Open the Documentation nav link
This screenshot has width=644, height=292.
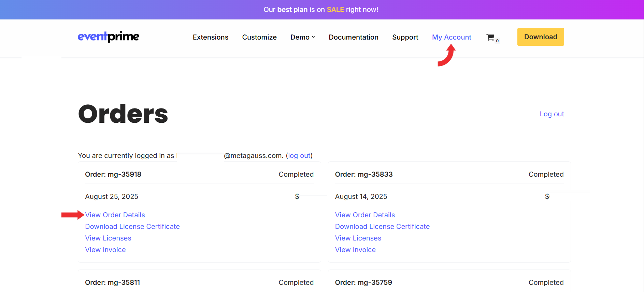(353, 37)
